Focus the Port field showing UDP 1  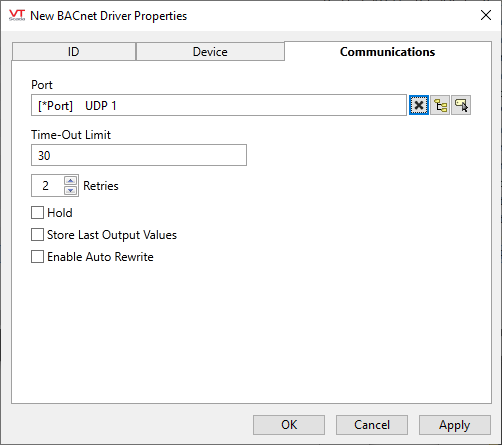[219, 105]
